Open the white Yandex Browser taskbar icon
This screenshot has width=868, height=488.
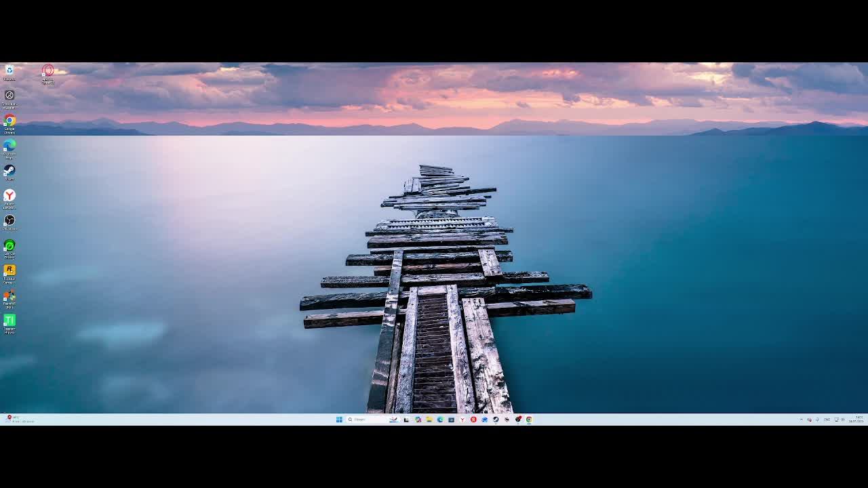pyautogui.click(x=462, y=420)
